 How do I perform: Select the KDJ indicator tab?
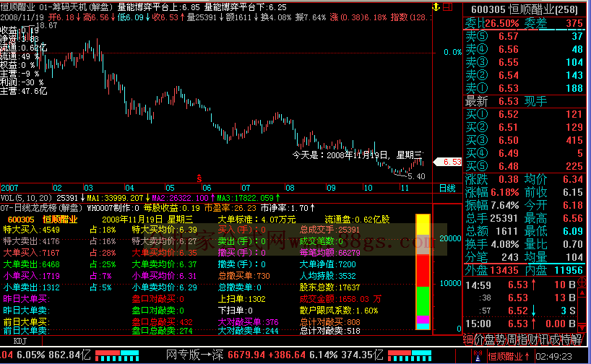(x=21, y=342)
